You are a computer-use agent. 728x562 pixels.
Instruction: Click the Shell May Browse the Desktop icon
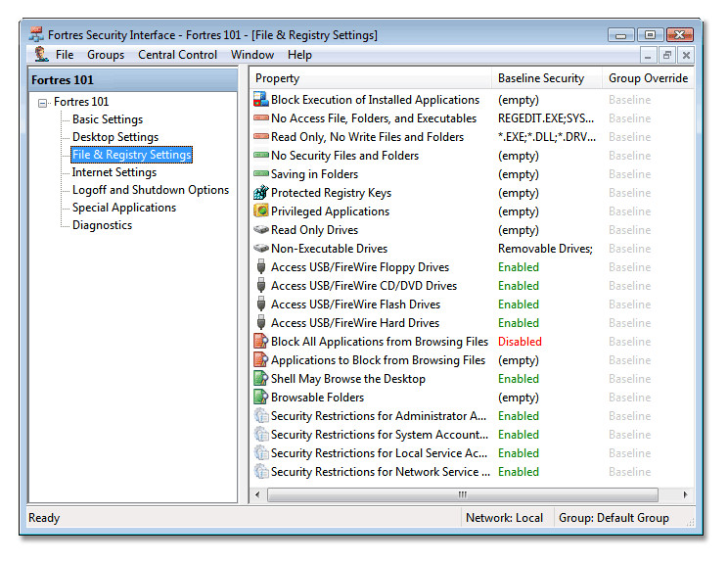(x=261, y=378)
